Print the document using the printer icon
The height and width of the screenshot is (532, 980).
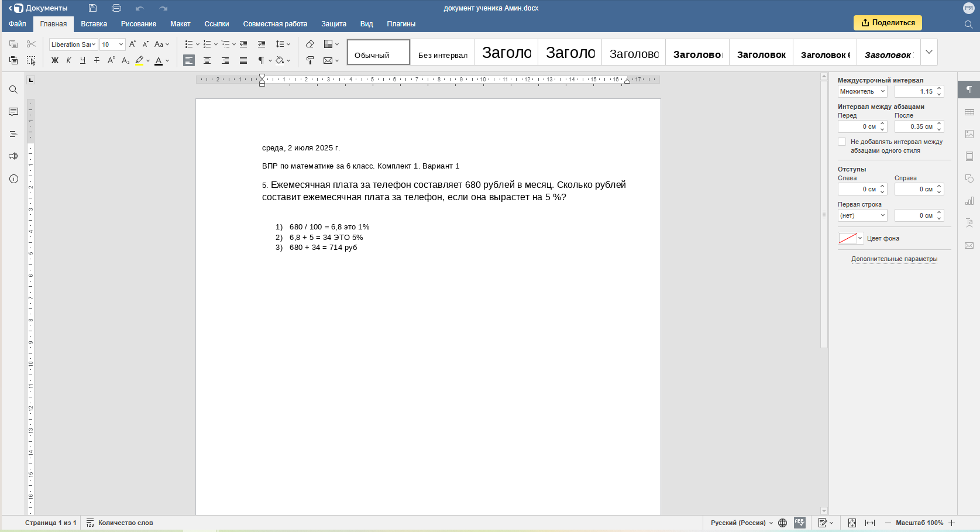click(x=116, y=8)
